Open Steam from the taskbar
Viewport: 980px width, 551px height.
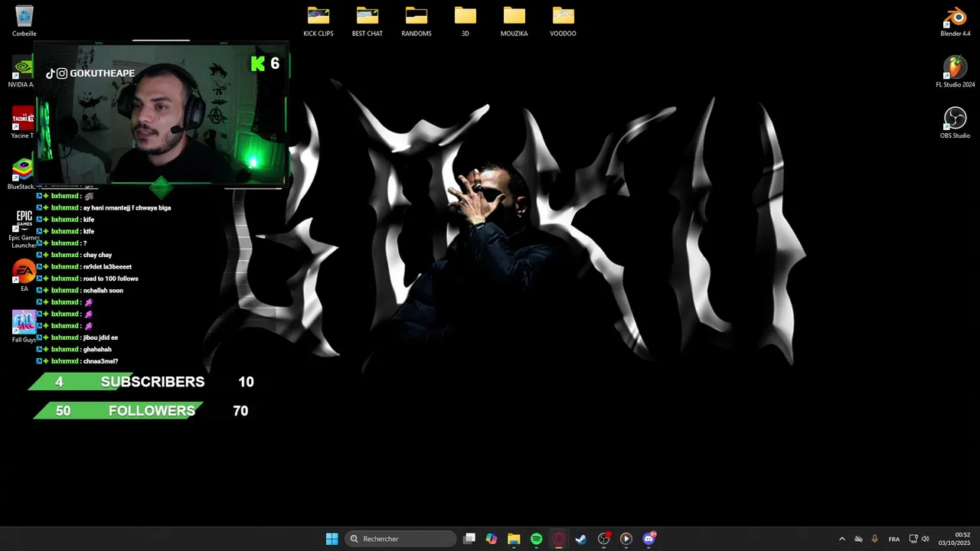point(581,539)
